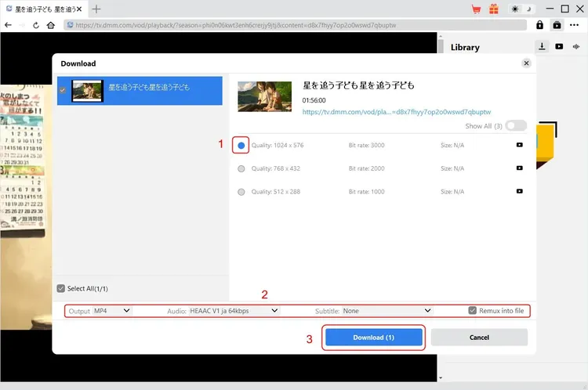
Task: Uncheck the Select All checkbox
Action: pyautogui.click(x=61, y=288)
